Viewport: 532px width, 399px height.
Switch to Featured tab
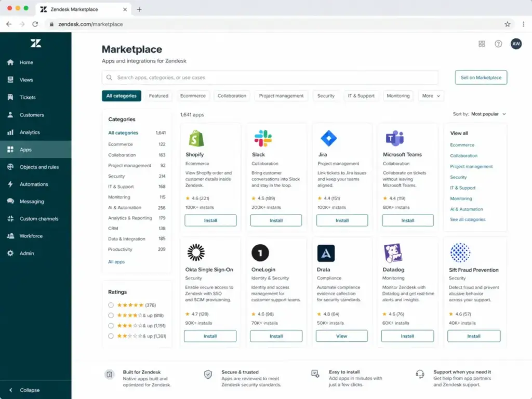coord(158,96)
